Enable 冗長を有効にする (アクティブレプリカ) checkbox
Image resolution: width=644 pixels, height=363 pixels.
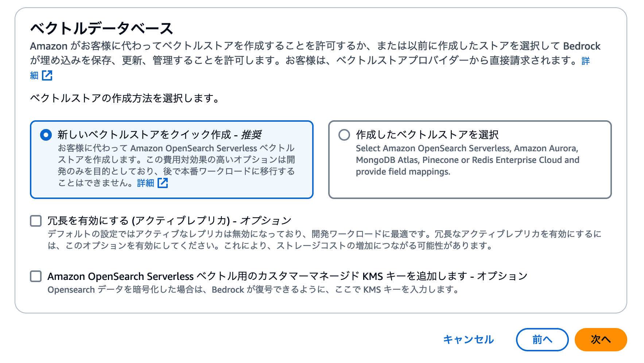pos(35,220)
